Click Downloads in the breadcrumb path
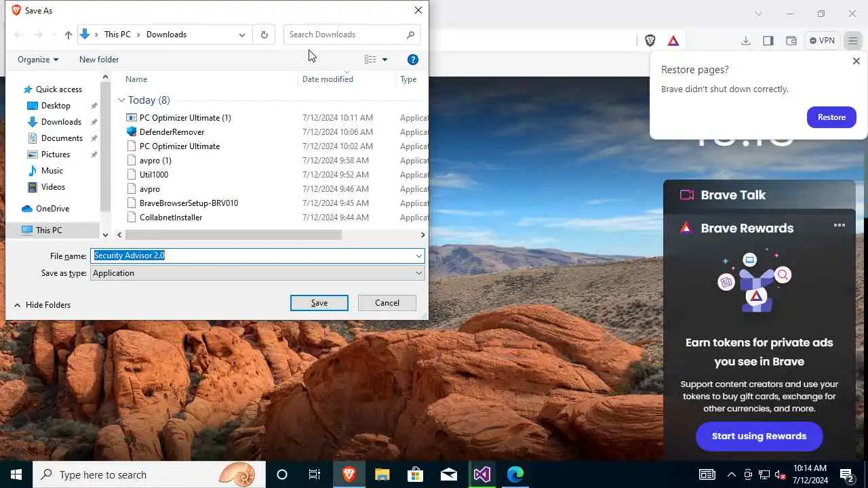Screen dimensions: 868x488 (166, 35)
